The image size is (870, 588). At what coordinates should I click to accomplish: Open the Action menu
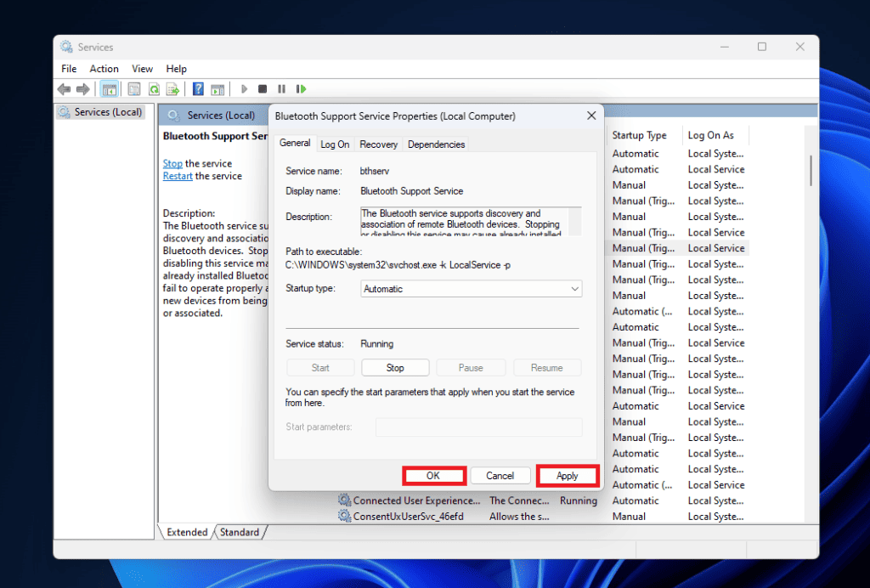(104, 68)
